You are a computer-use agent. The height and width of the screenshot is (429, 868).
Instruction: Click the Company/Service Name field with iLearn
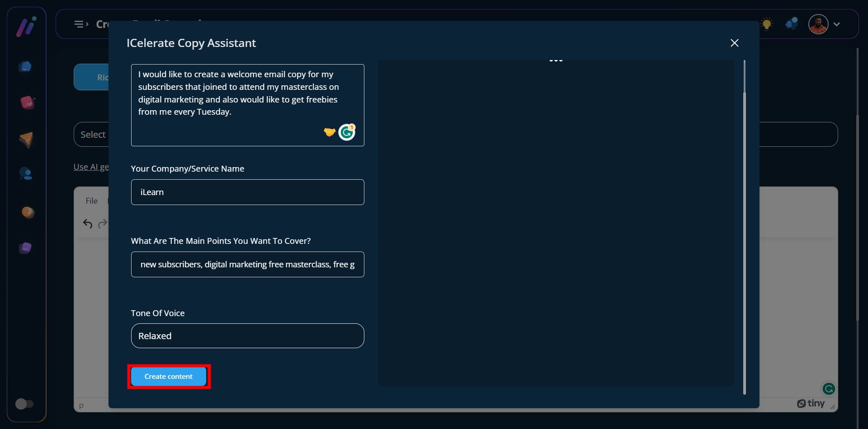[247, 192]
